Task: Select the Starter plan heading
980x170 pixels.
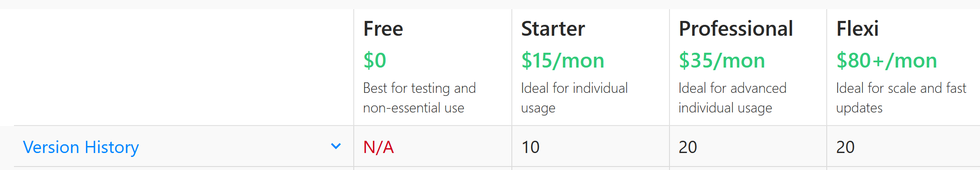Action: click(553, 29)
